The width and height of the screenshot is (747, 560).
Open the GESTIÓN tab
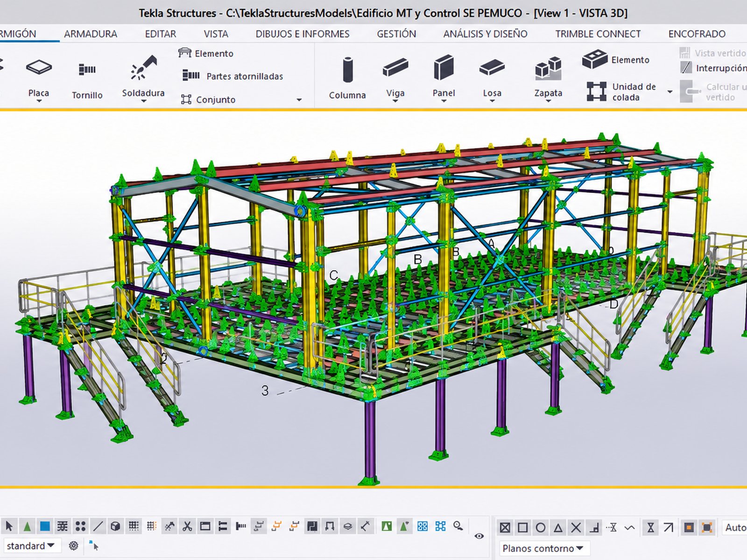396,34
